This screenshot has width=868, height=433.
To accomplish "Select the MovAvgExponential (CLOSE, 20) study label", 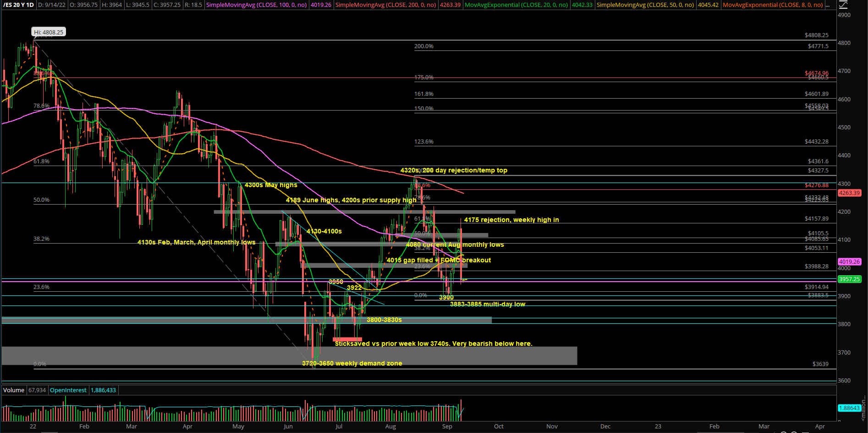I will click(516, 5).
